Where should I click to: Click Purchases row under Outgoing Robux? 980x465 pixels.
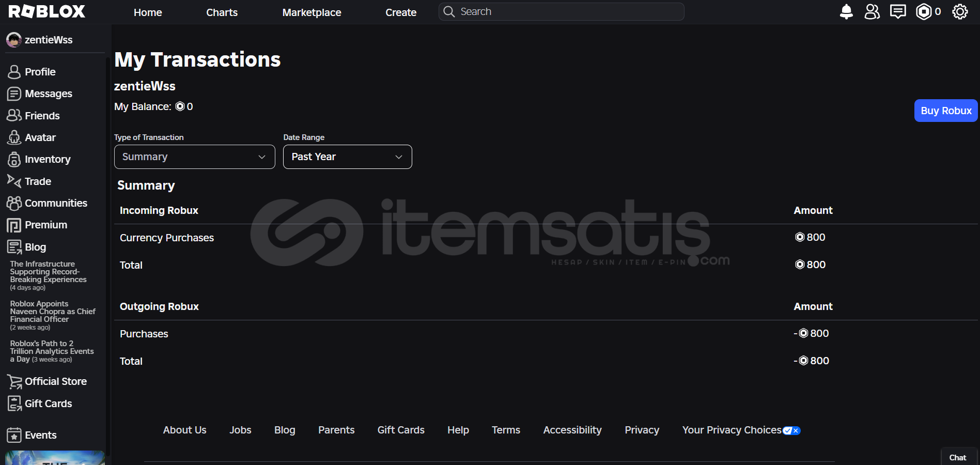pos(144,334)
